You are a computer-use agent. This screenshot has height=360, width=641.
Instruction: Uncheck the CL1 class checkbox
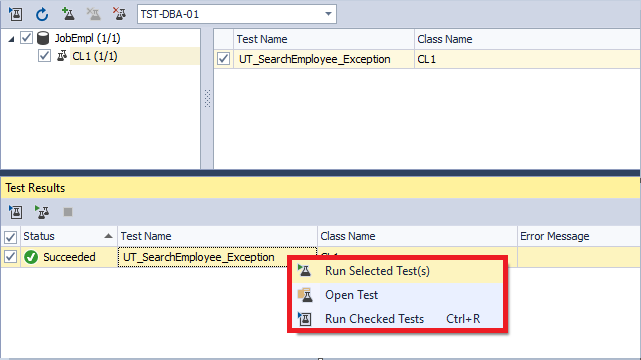tap(44, 56)
